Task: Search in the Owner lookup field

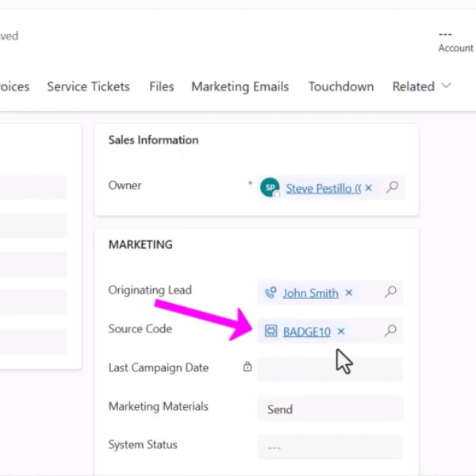Action: pyautogui.click(x=392, y=187)
